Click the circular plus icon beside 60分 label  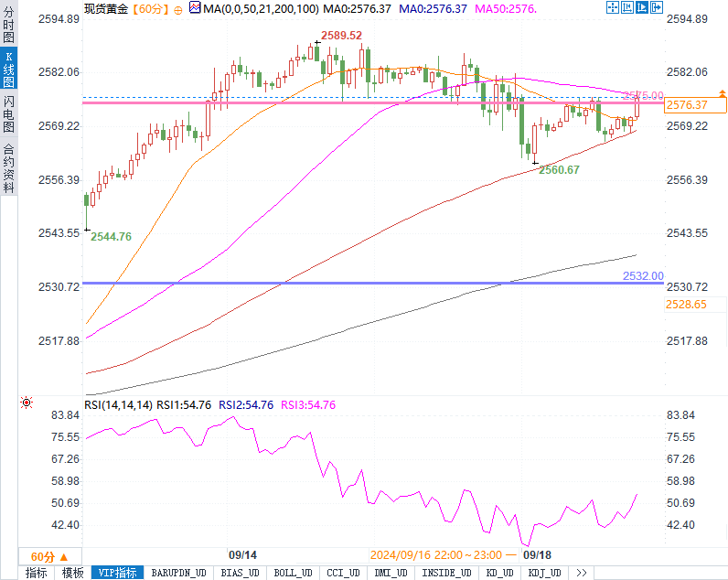tap(178, 8)
